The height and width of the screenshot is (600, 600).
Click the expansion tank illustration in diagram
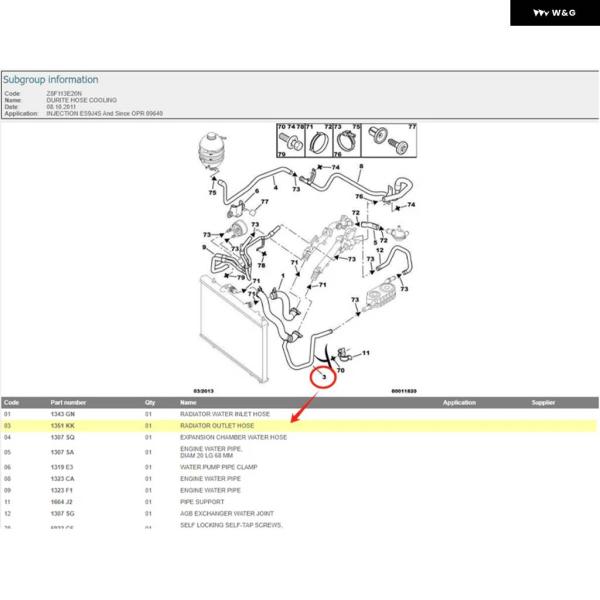tap(214, 150)
